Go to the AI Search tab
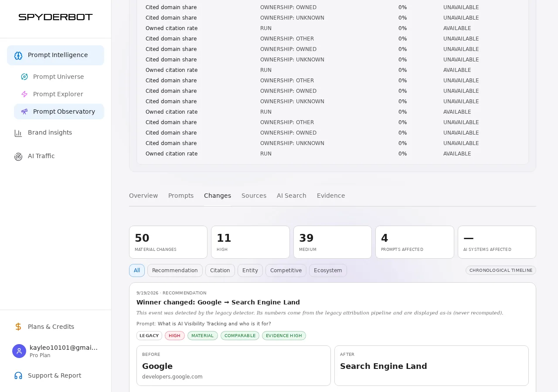 click(292, 196)
